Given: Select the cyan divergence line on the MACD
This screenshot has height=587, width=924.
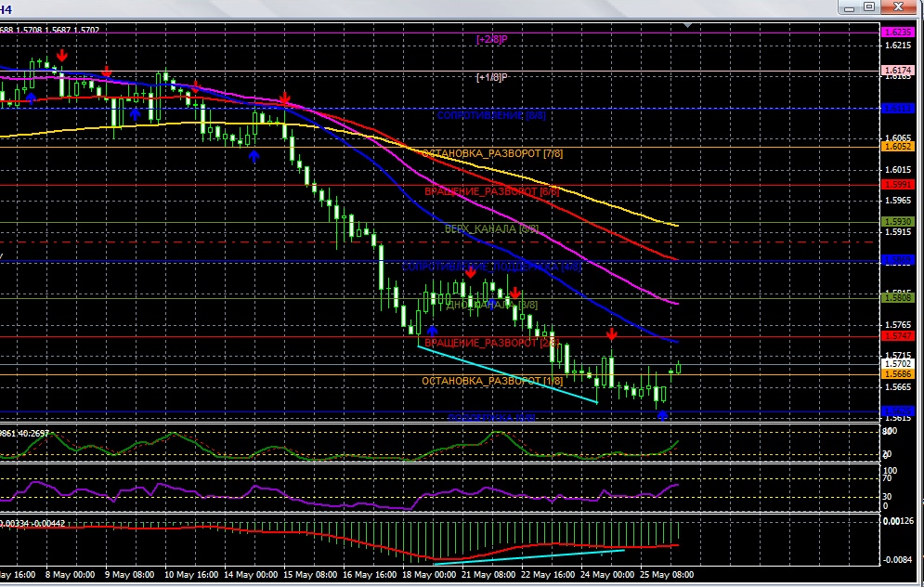Looking at the screenshot, I should [527, 557].
